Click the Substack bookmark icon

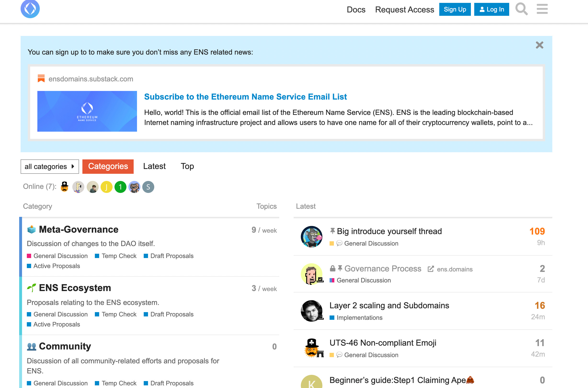click(x=41, y=79)
